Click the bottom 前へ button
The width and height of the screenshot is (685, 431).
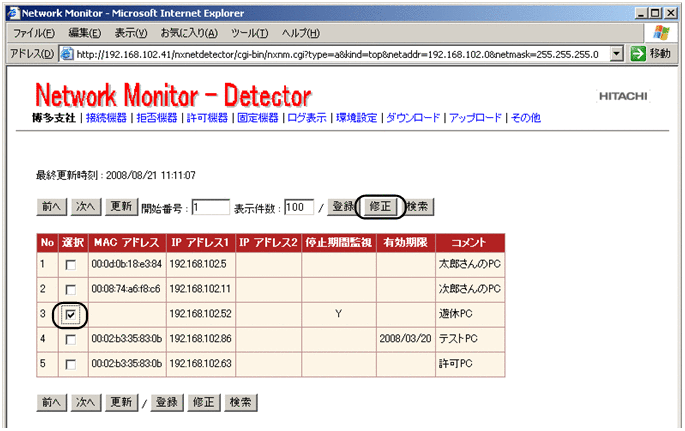tap(52, 402)
